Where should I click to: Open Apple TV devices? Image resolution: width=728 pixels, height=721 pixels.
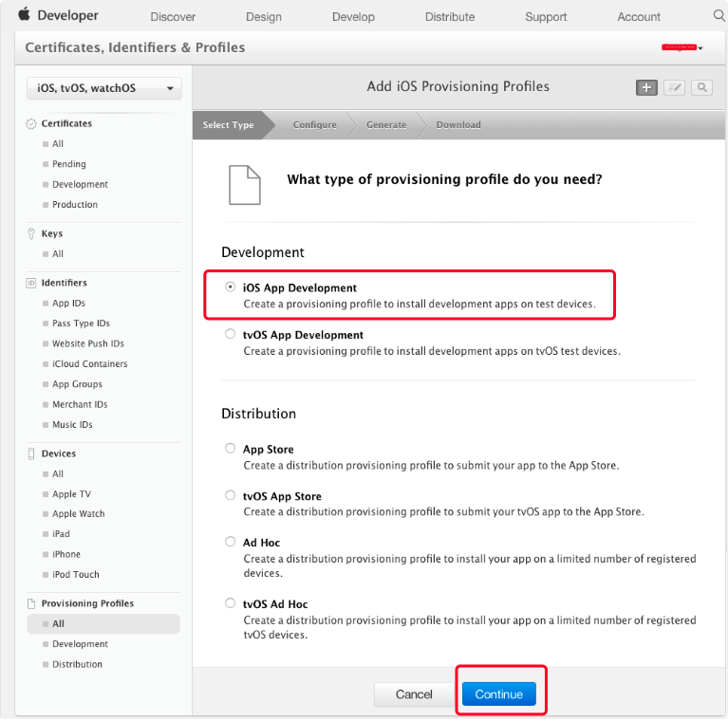point(71,494)
